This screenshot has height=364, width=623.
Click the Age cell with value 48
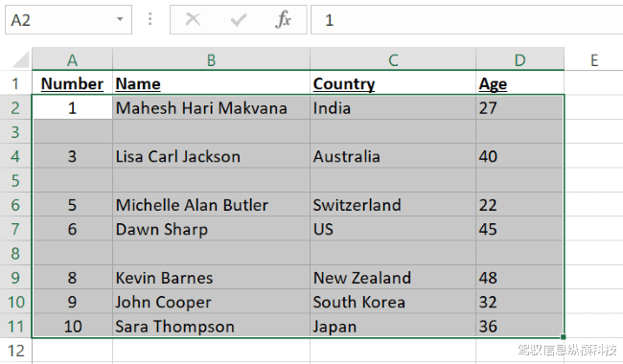[x=519, y=278]
